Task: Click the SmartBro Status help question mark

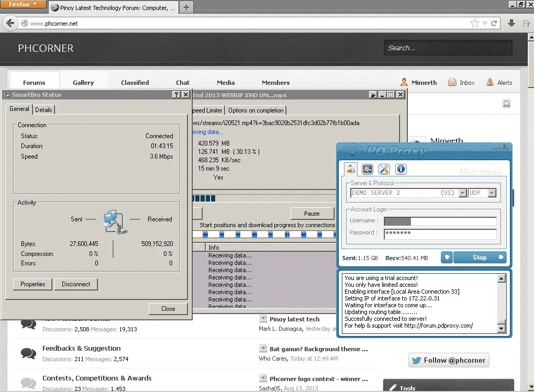Action: pos(176,94)
